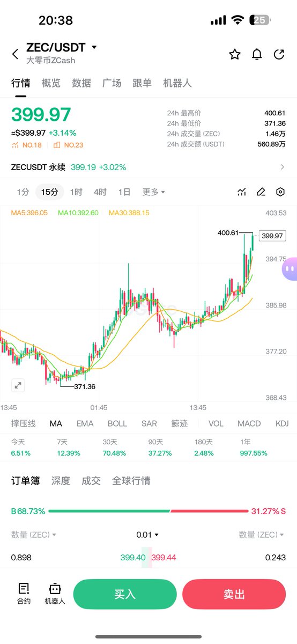297x644 pixels.
Task: Tap the NO.23 ranking badge
Action: pos(68,145)
